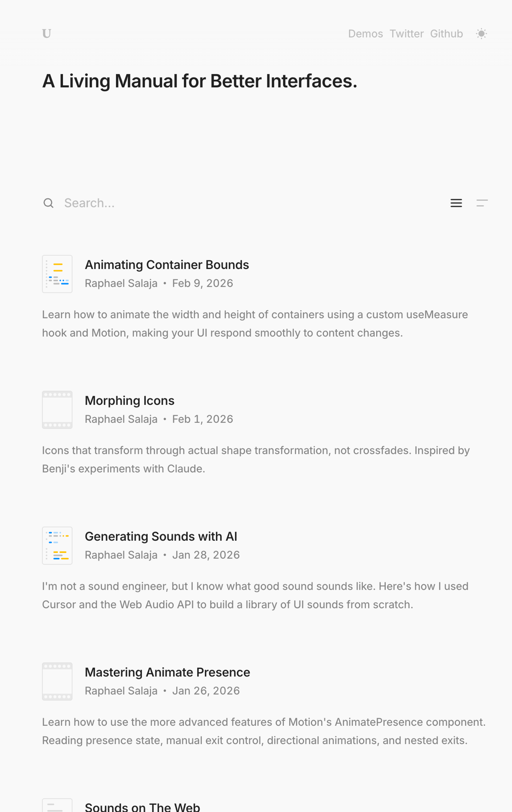Open the Generating Sounds with AI thumbnail
This screenshot has height=812, width=512.
point(57,546)
